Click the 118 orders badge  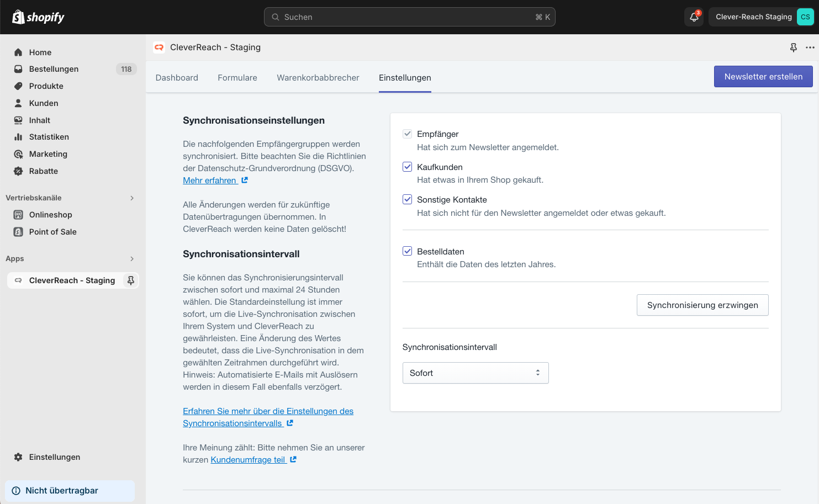coord(126,69)
